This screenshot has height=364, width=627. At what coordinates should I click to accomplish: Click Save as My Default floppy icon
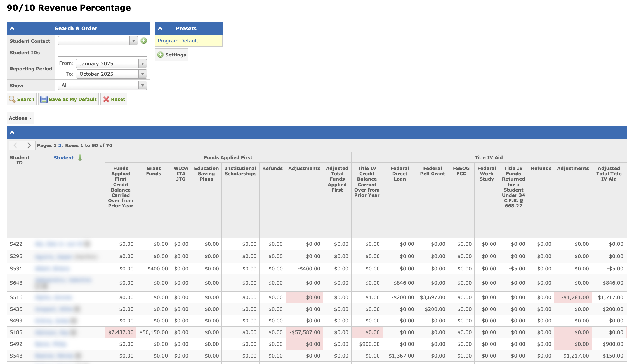coord(44,99)
